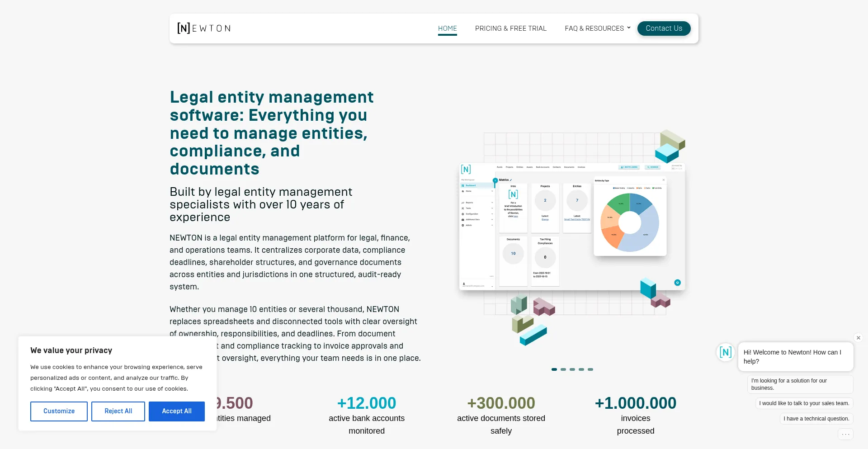The height and width of the screenshot is (449, 868).
Task: Click the "Built by legal entity management specialists" subheading
Action: coord(261,204)
